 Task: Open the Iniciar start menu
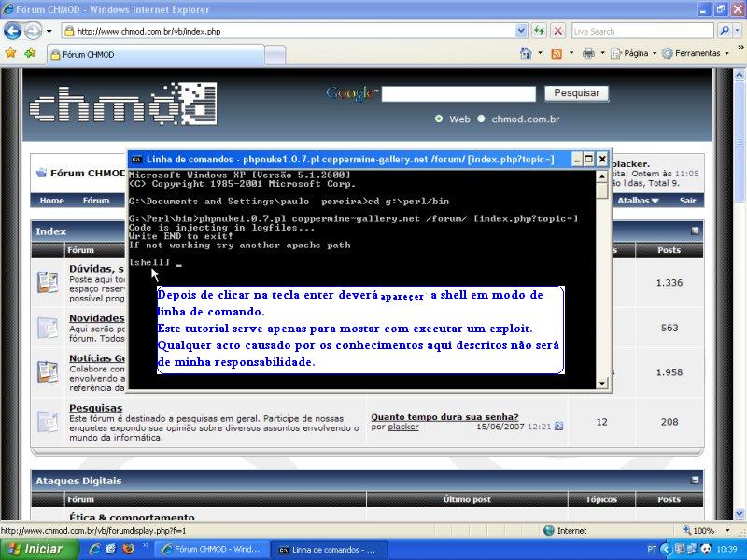(38, 550)
